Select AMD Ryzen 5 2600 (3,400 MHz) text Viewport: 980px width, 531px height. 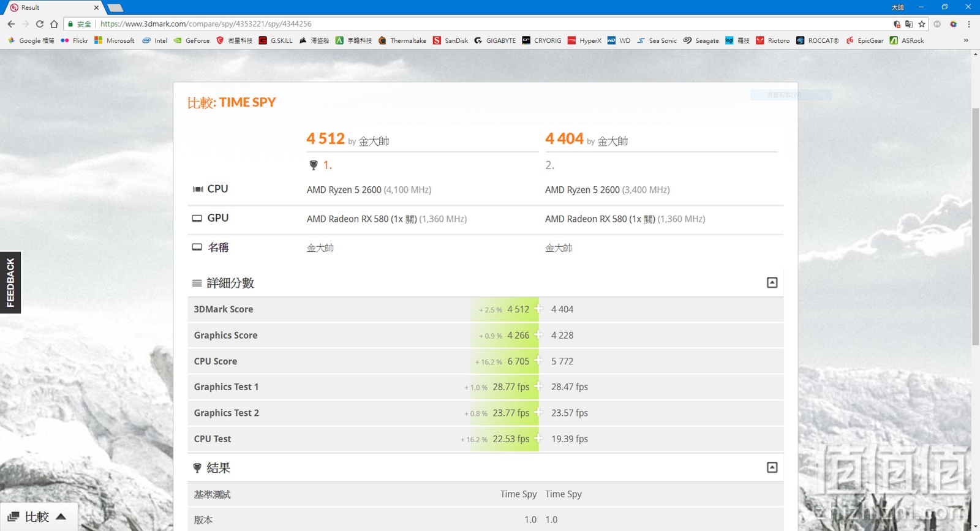coord(608,190)
